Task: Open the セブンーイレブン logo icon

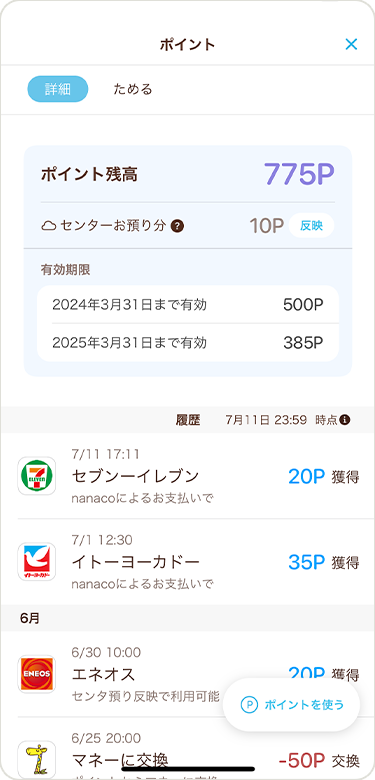Action: (37, 476)
